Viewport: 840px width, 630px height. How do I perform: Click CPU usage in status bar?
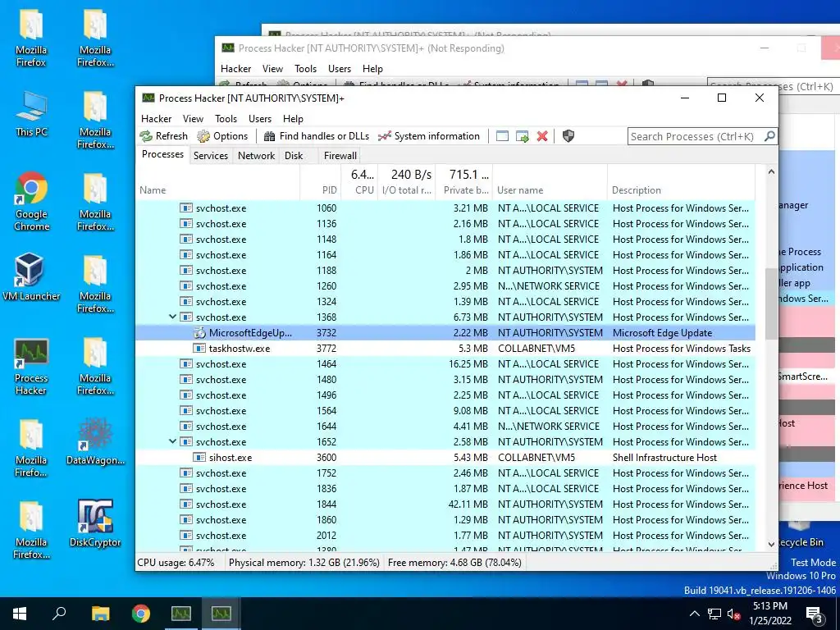pos(176,563)
